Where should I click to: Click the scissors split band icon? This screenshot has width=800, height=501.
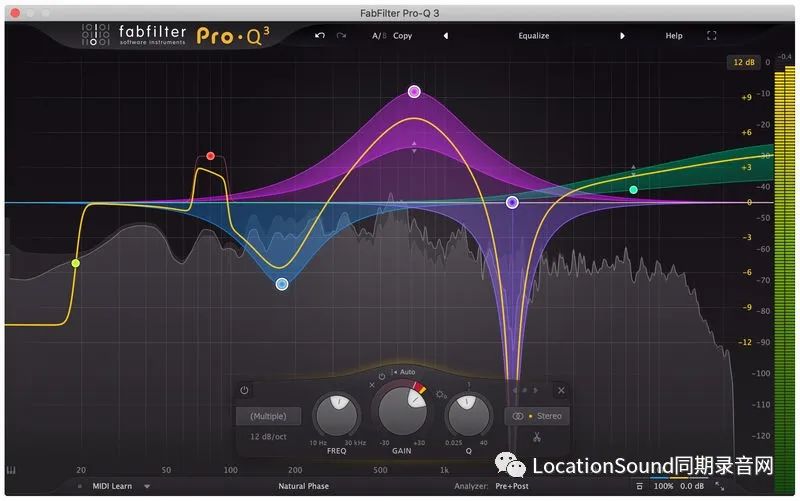pos(536,436)
